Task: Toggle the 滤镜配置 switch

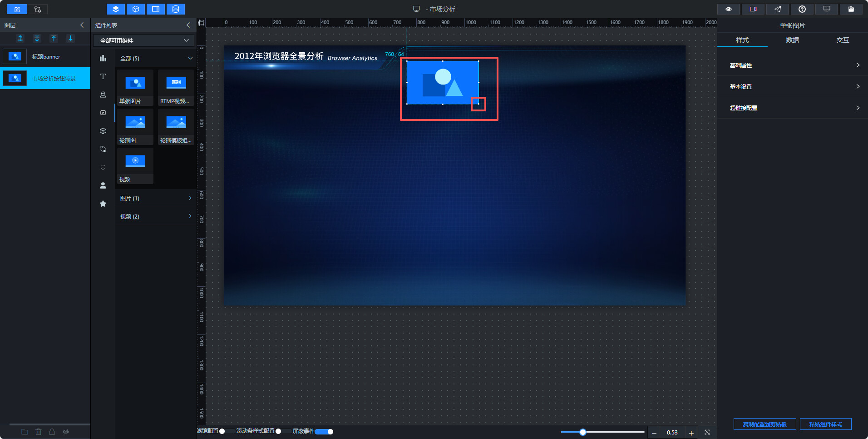Action: click(227, 431)
